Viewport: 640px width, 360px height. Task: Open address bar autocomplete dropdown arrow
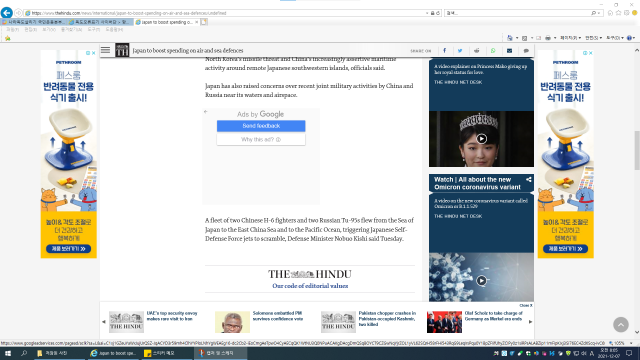[x=427, y=13]
